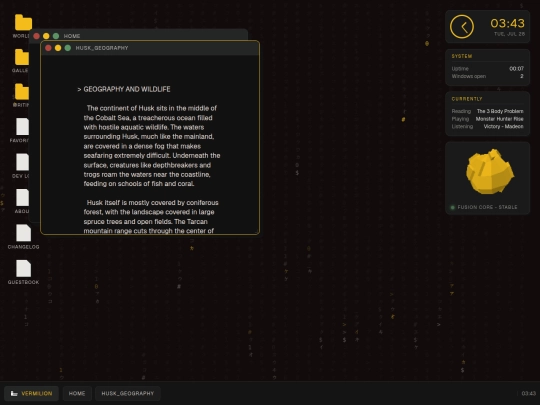540x405 pixels.
Task: Open the Changelog file icon
Action: click(x=23, y=233)
